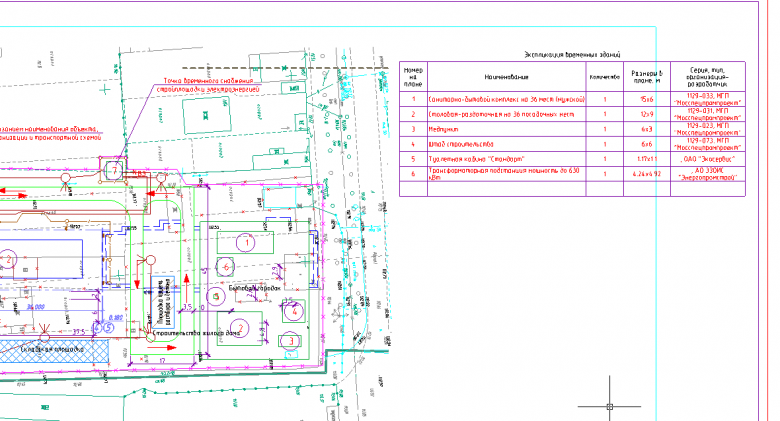The height and width of the screenshot is (421, 780).
Task: Click the 'АО ЗЗОМС "Энергопромстрой"' cell
Action: [x=707, y=174]
